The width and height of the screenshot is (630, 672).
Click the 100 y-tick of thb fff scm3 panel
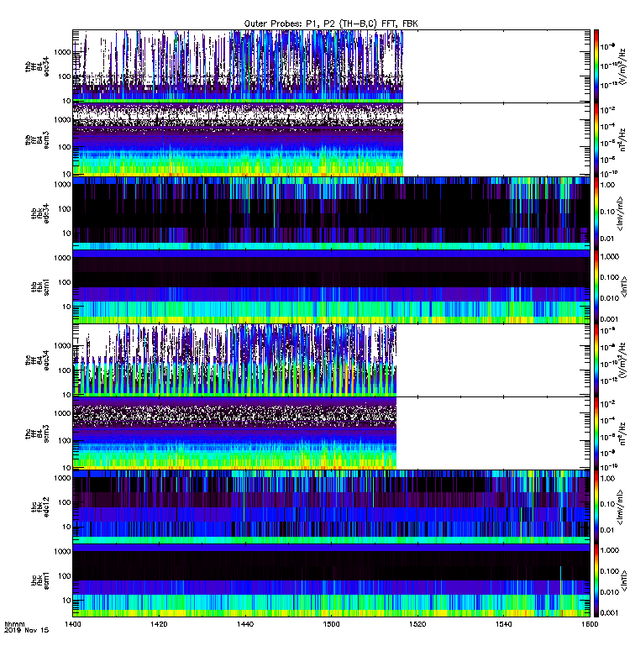pos(65,146)
